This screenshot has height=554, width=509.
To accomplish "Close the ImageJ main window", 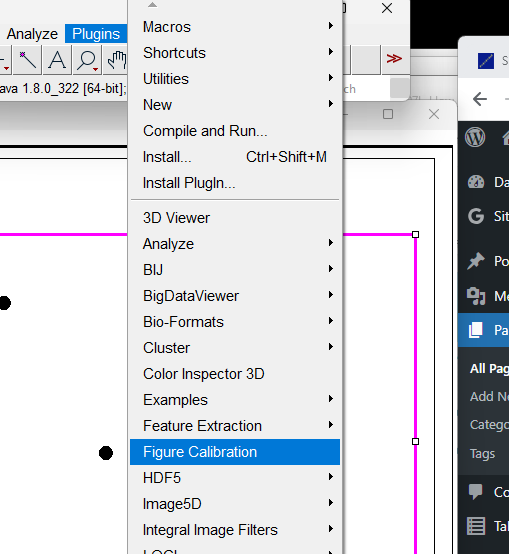I will point(387,8).
